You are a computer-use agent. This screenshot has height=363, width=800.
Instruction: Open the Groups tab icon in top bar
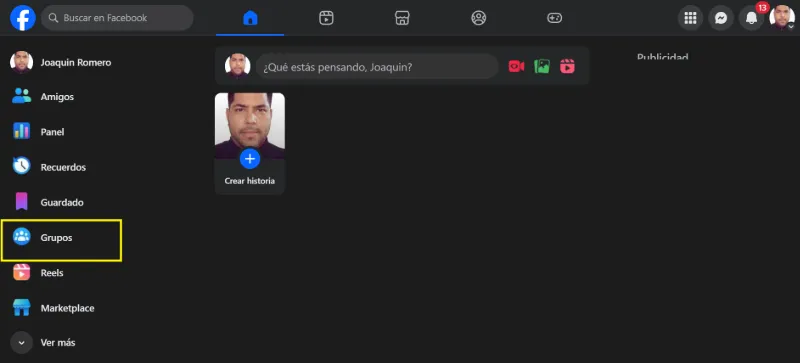click(x=479, y=18)
